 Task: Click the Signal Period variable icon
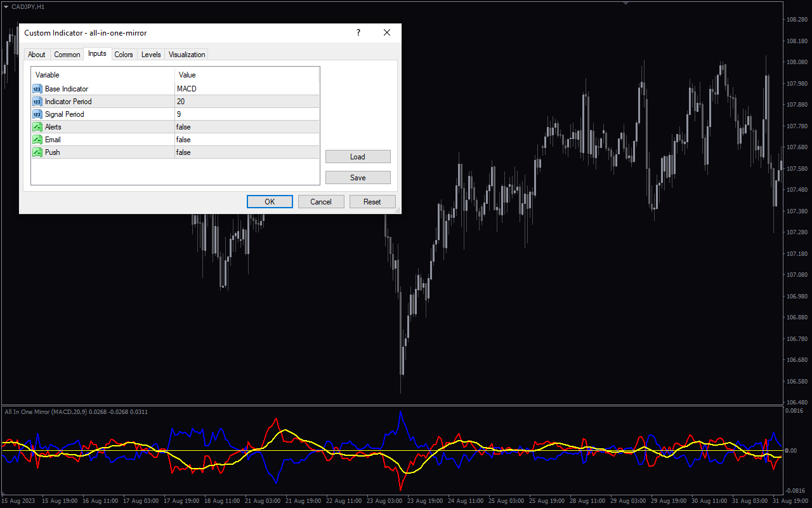click(x=37, y=114)
